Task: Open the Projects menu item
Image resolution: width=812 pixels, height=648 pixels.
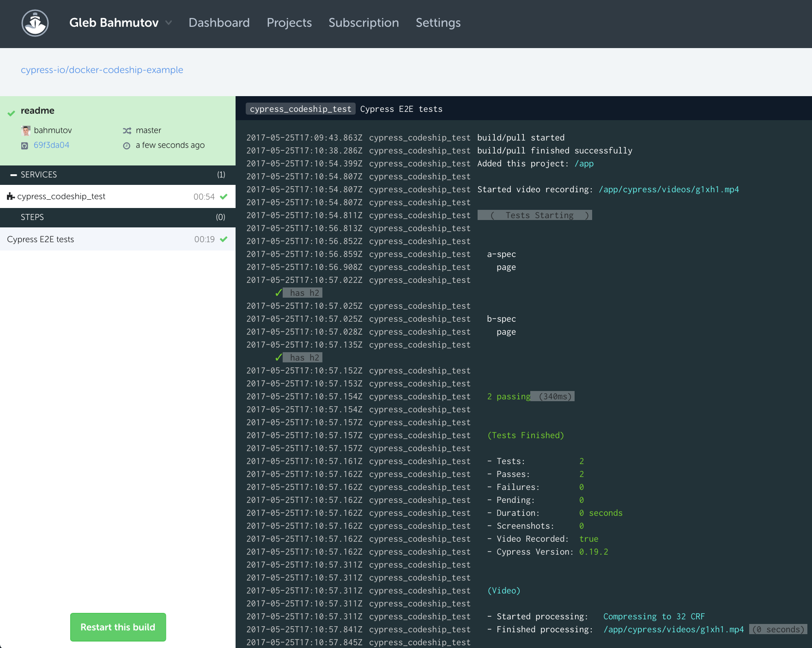Action: tap(289, 23)
